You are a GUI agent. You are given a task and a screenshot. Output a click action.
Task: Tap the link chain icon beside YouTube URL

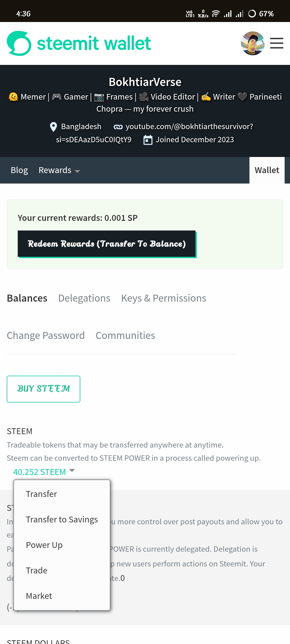[x=118, y=127]
